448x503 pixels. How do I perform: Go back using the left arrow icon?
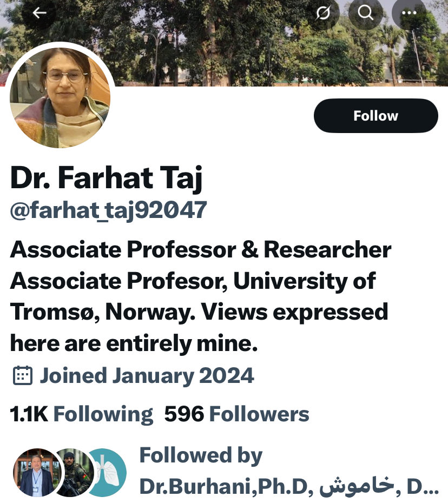pos(39,13)
